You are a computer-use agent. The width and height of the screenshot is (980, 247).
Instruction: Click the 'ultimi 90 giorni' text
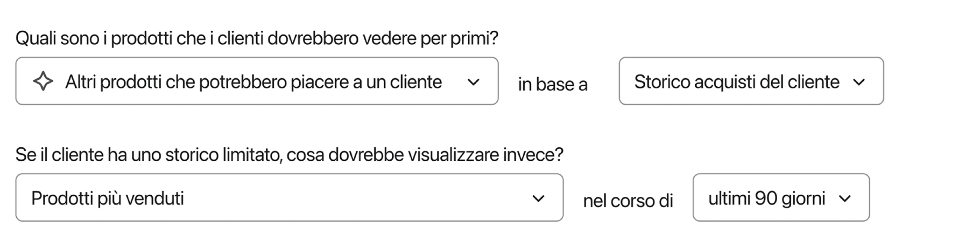coord(767,199)
